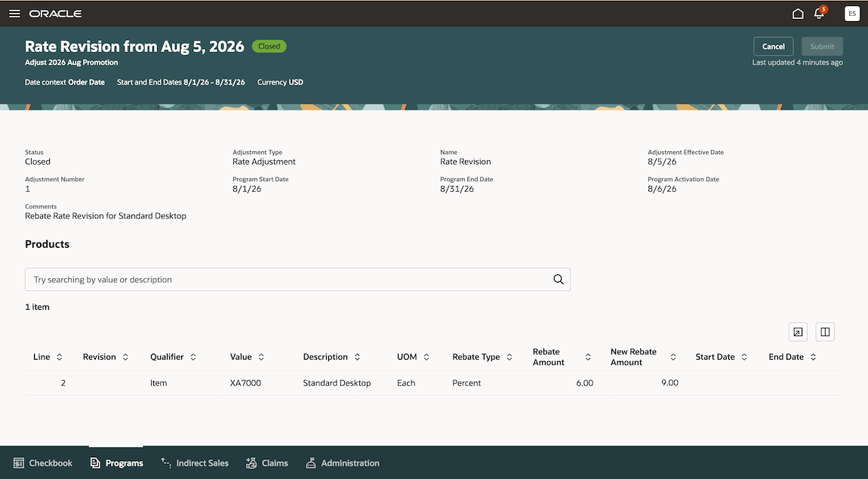Click the Rate Adjustment type value
The width and height of the screenshot is (868, 479).
(x=264, y=162)
